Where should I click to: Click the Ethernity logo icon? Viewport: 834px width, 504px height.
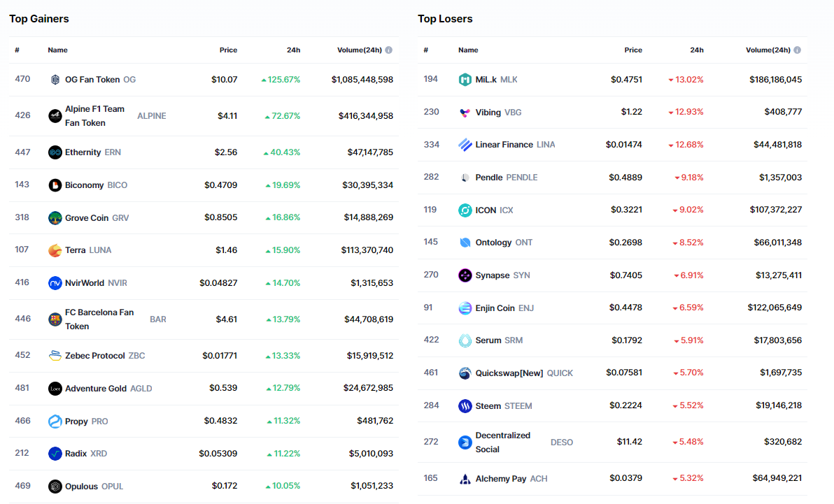55,152
